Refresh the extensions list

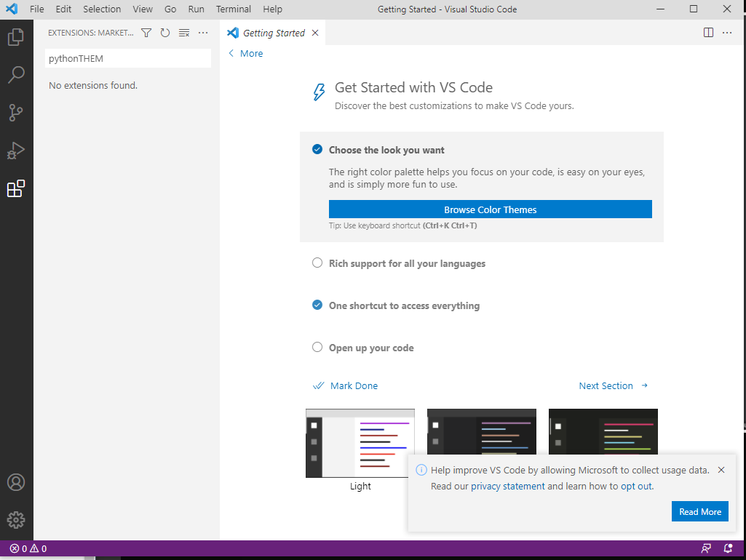[x=165, y=33]
